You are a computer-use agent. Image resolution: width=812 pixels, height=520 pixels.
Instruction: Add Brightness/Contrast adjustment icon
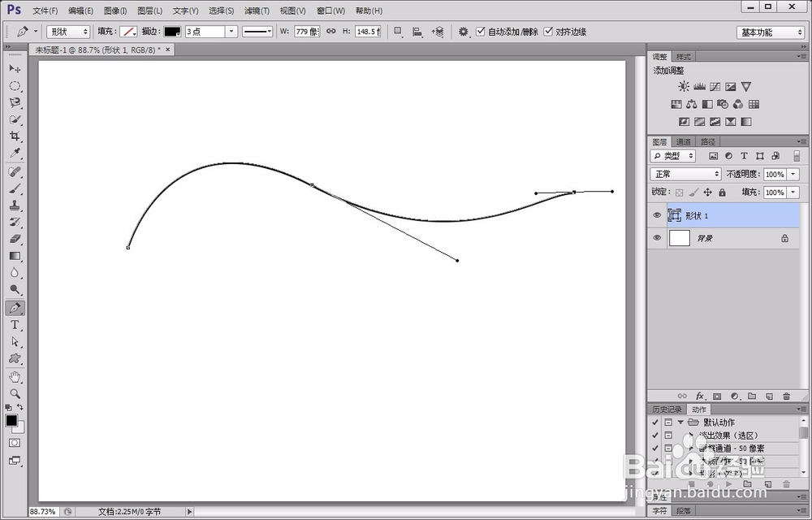pyautogui.click(x=684, y=86)
